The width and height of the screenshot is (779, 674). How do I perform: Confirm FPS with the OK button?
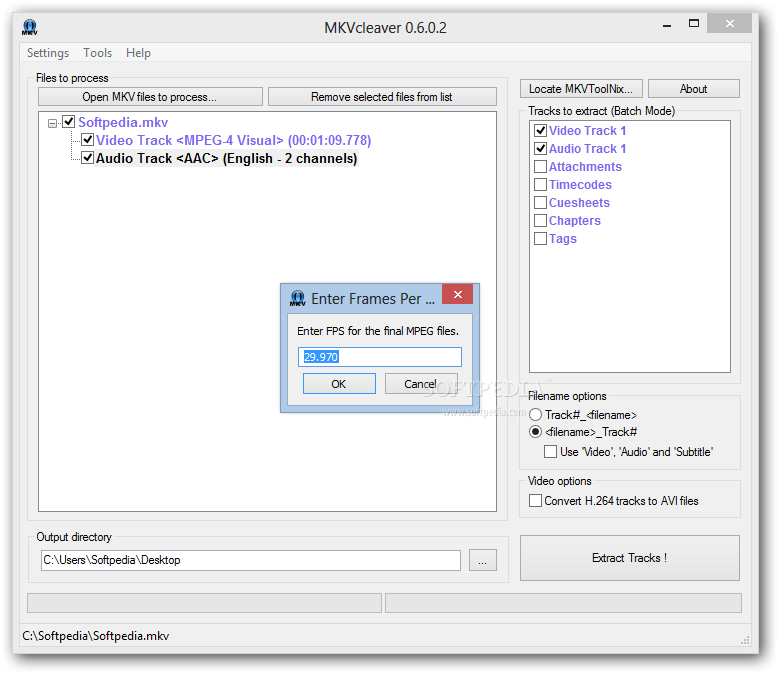coord(339,384)
